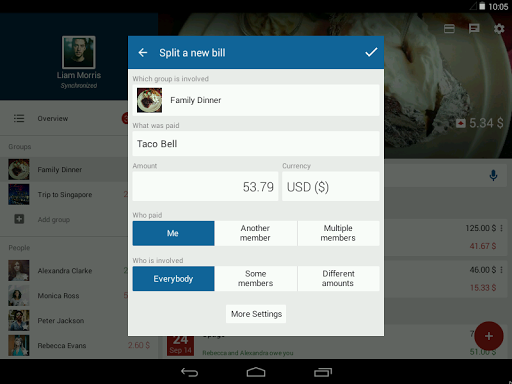Open the USD ($) currency dropdown

pyautogui.click(x=331, y=187)
